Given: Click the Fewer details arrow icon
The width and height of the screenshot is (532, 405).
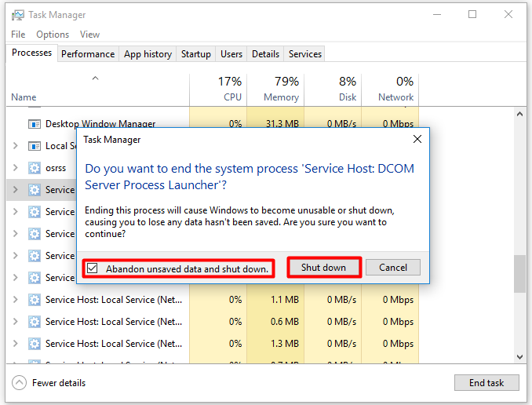Looking at the screenshot, I should point(20,383).
